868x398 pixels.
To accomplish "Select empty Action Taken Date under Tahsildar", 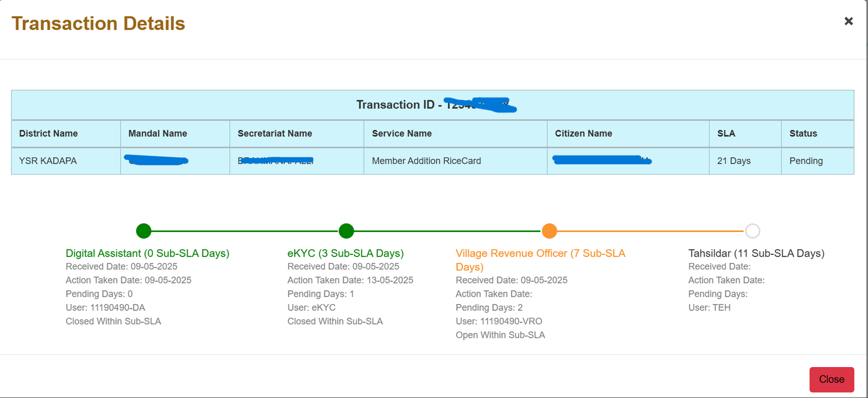I will coord(726,280).
